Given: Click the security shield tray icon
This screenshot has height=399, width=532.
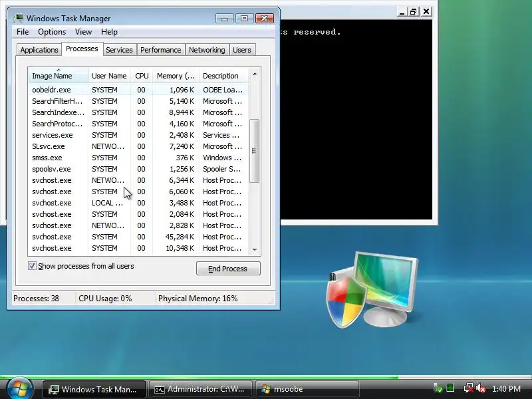Looking at the screenshot, I should pyautogui.click(x=438, y=388).
